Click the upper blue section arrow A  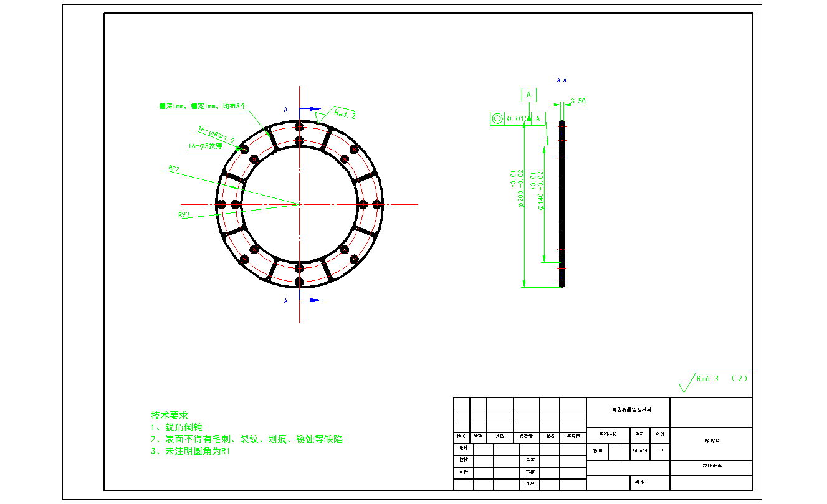(310, 110)
